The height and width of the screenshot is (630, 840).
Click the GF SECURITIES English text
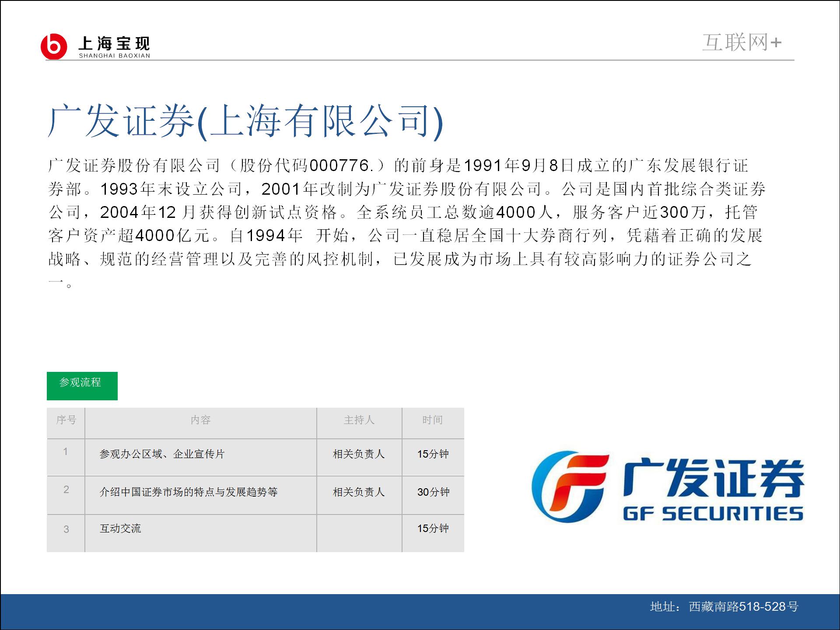tap(713, 514)
